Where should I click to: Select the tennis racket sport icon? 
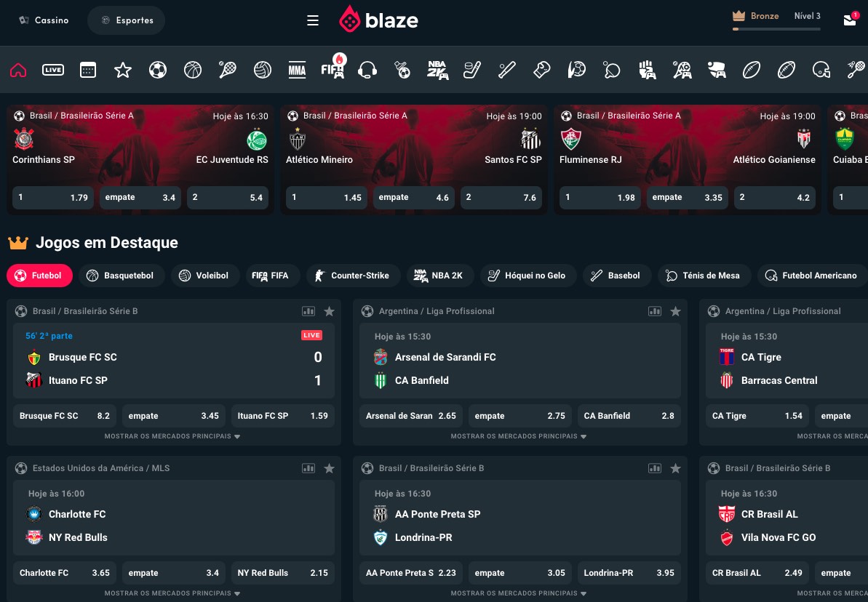[228, 70]
